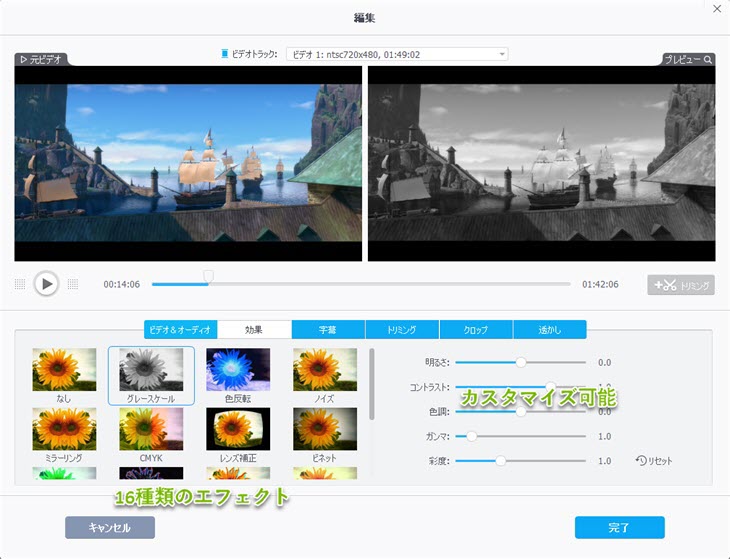This screenshot has width=730, height=559.
Task: Open the ビデオトラック dropdown
Action: [397, 54]
